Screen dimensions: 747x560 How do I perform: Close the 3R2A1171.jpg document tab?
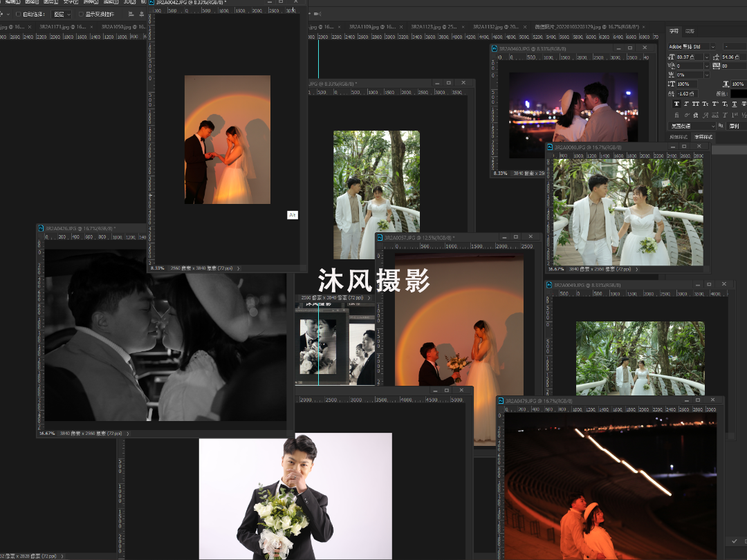coord(91,27)
